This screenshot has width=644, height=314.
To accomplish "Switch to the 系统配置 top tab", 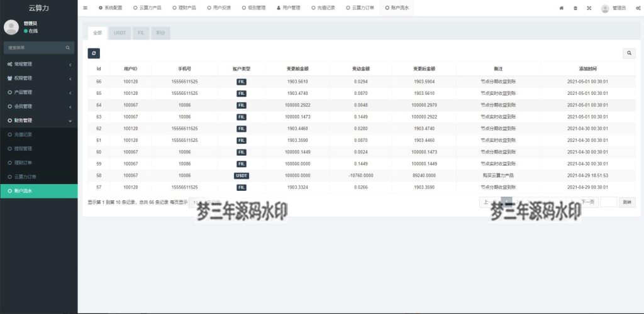I will tap(111, 8).
